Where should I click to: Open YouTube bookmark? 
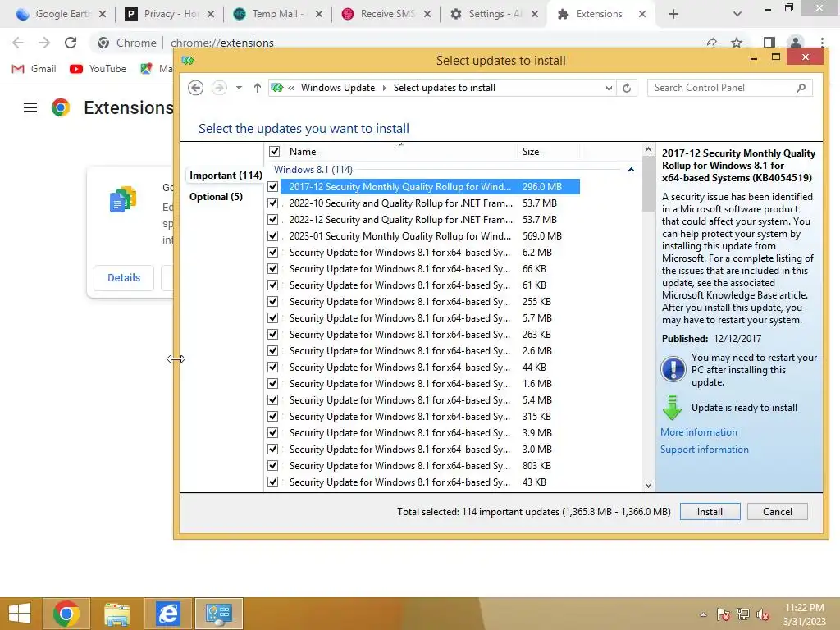click(98, 69)
